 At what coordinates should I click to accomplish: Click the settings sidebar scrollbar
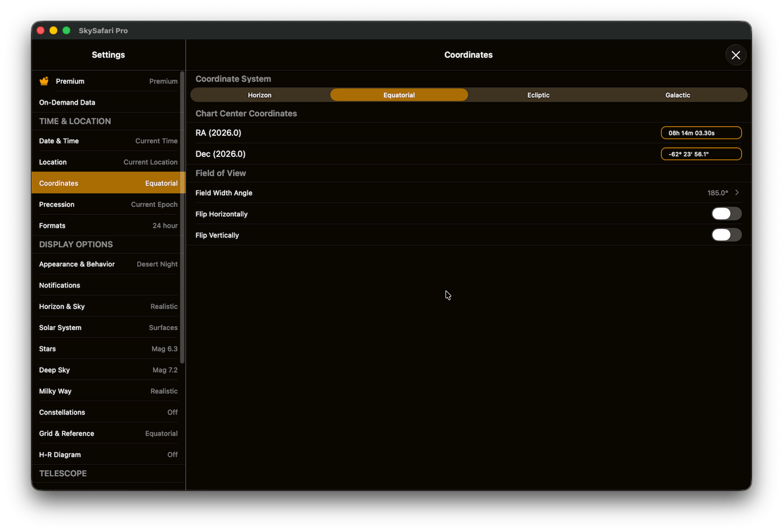pos(182,217)
